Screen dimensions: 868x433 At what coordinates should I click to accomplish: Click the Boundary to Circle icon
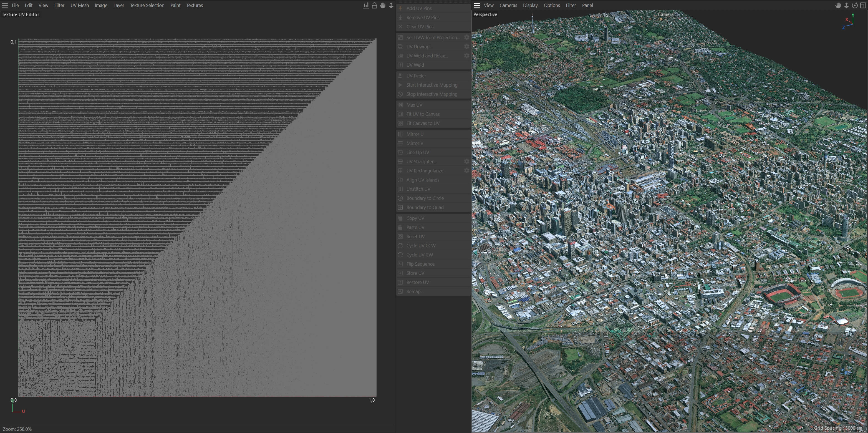click(400, 198)
